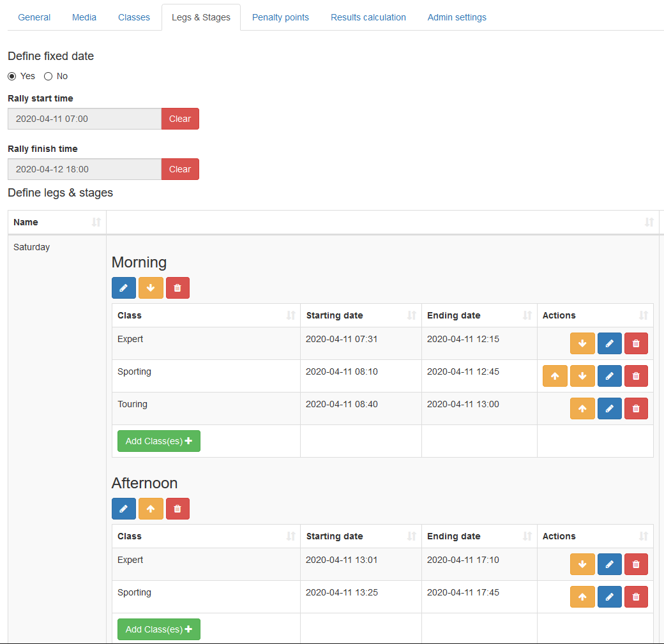
Task: Move Morning Sporting class up
Action: pos(555,376)
